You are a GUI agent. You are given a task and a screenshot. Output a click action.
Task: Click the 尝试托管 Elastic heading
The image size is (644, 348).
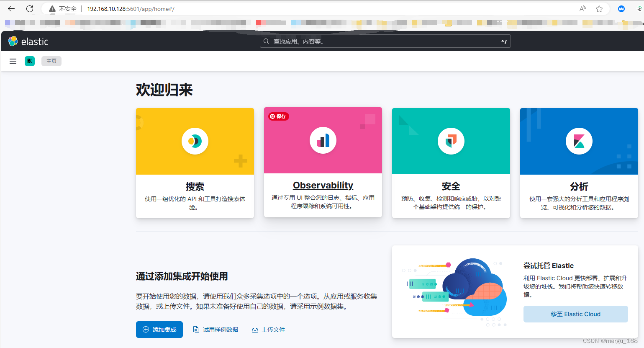549,266
